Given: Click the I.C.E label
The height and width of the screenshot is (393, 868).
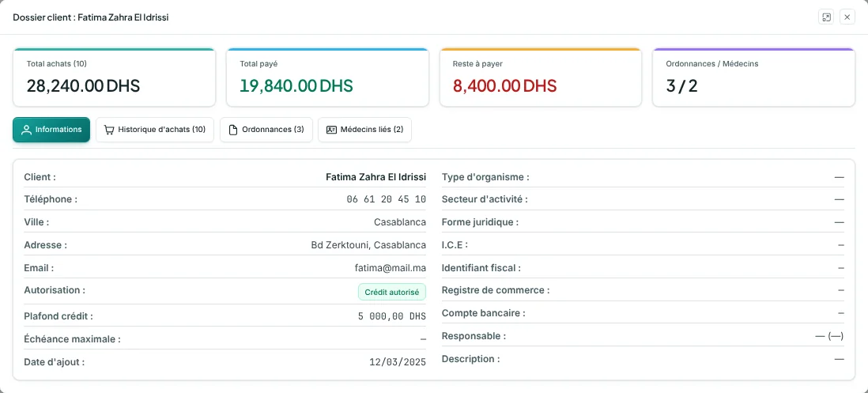Looking at the screenshot, I should (x=455, y=244).
